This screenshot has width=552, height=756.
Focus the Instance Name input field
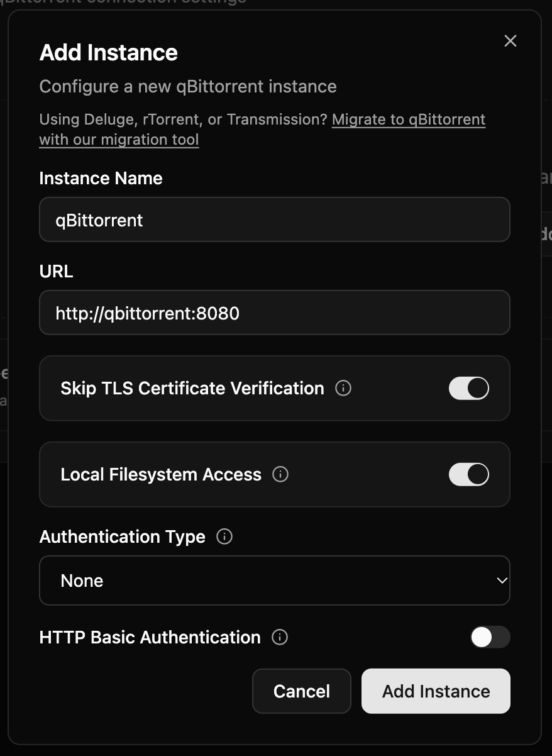pyautogui.click(x=275, y=220)
